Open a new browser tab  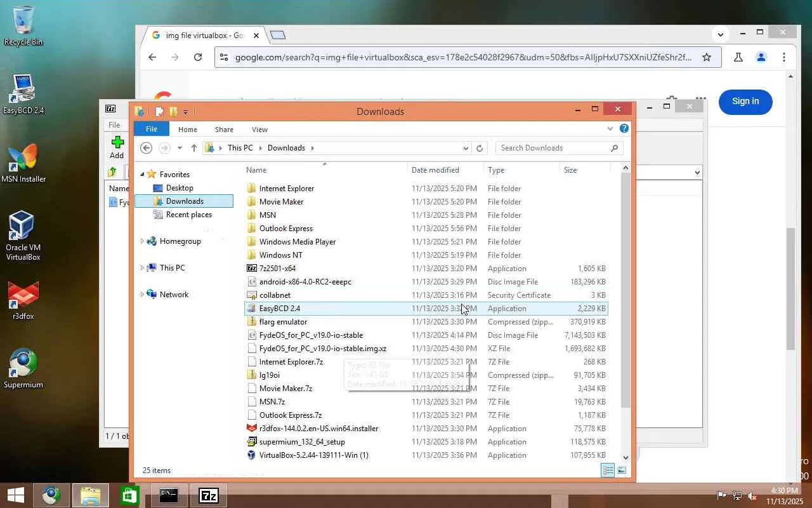(278, 35)
